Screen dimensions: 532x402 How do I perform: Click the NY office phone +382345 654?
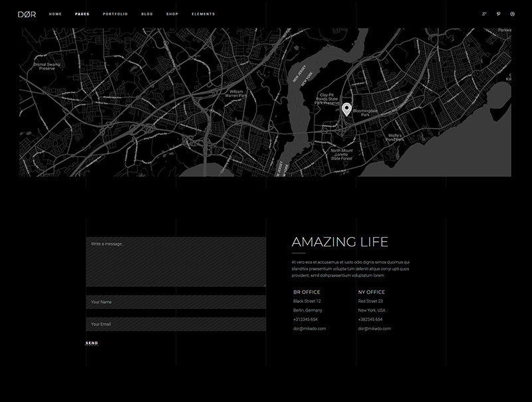(370, 320)
